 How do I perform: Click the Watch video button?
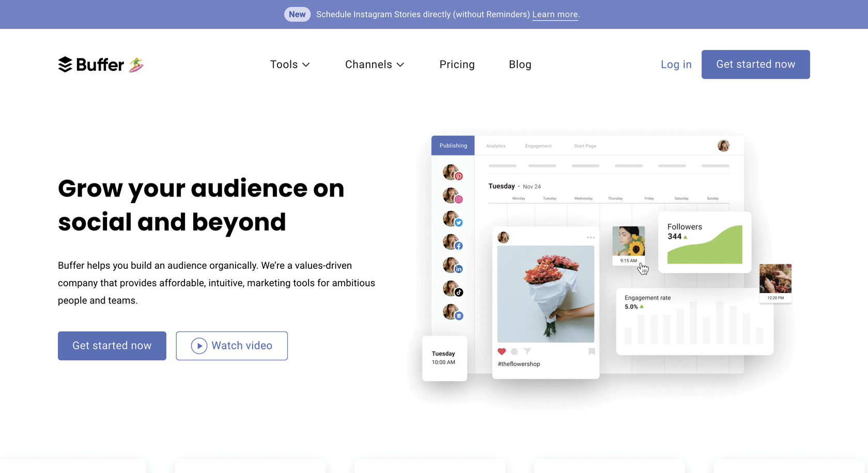point(232,346)
